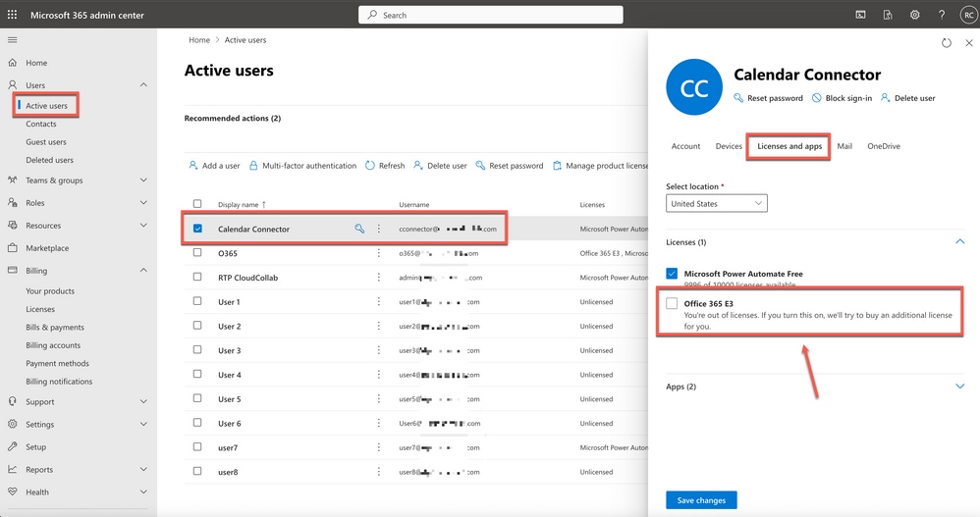Switch to the OneDrive tab

[884, 146]
